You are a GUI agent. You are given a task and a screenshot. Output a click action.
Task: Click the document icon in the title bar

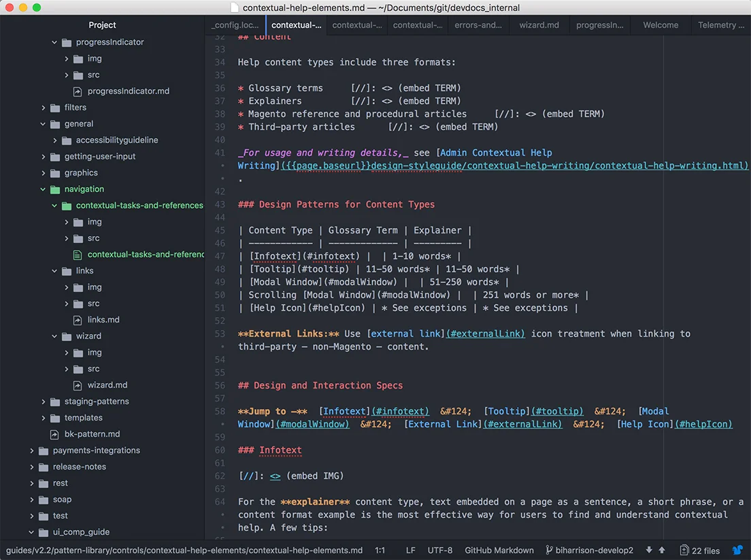(234, 7)
